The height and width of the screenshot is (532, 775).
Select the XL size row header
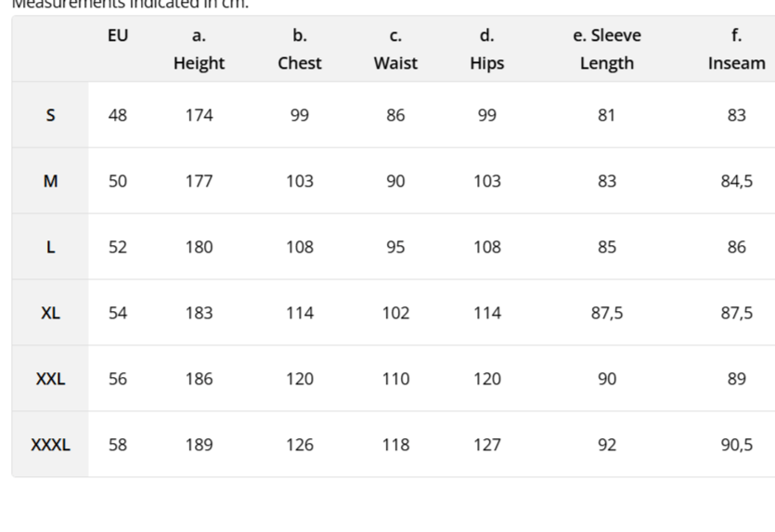(50, 313)
